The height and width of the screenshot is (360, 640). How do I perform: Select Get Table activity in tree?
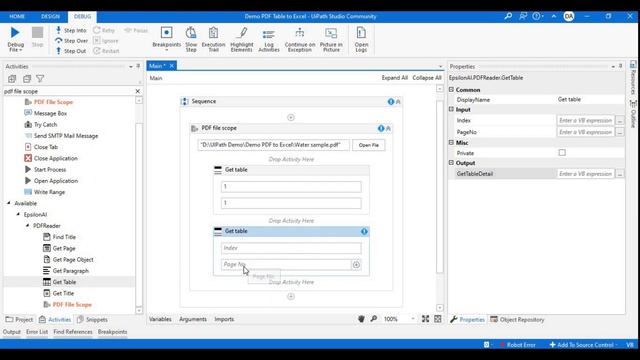click(64, 282)
